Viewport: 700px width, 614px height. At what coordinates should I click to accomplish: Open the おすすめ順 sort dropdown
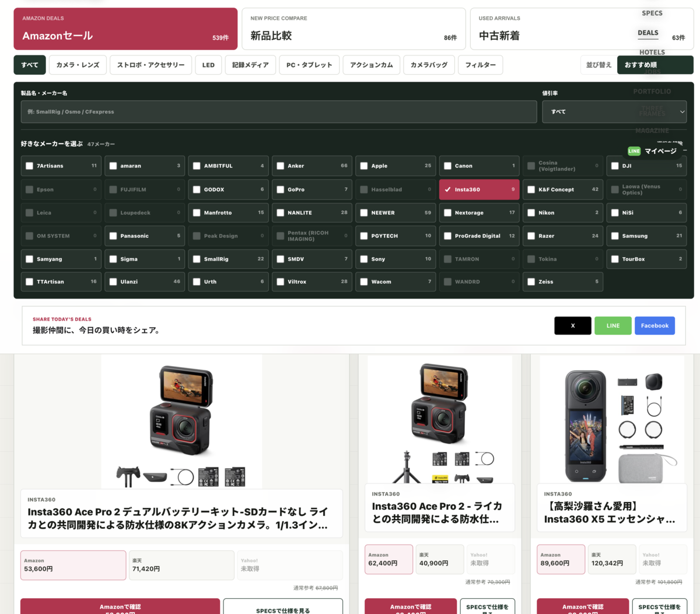pyautogui.click(x=655, y=65)
